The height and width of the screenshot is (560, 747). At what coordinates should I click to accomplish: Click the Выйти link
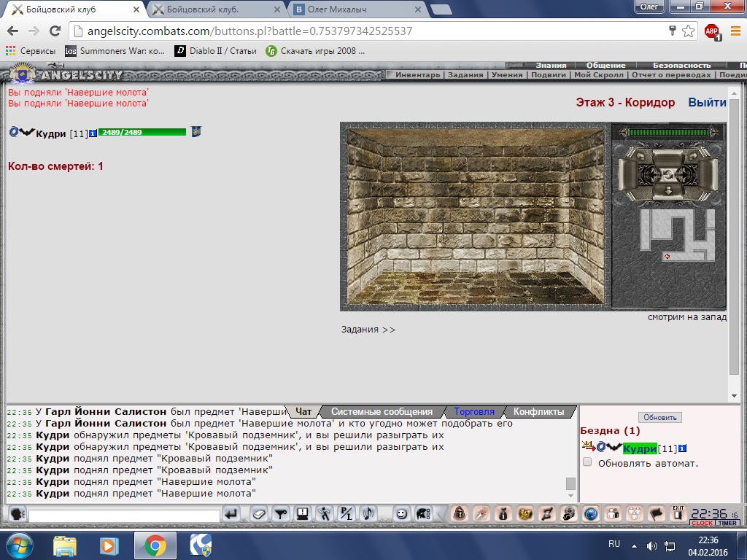click(x=707, y=102)
